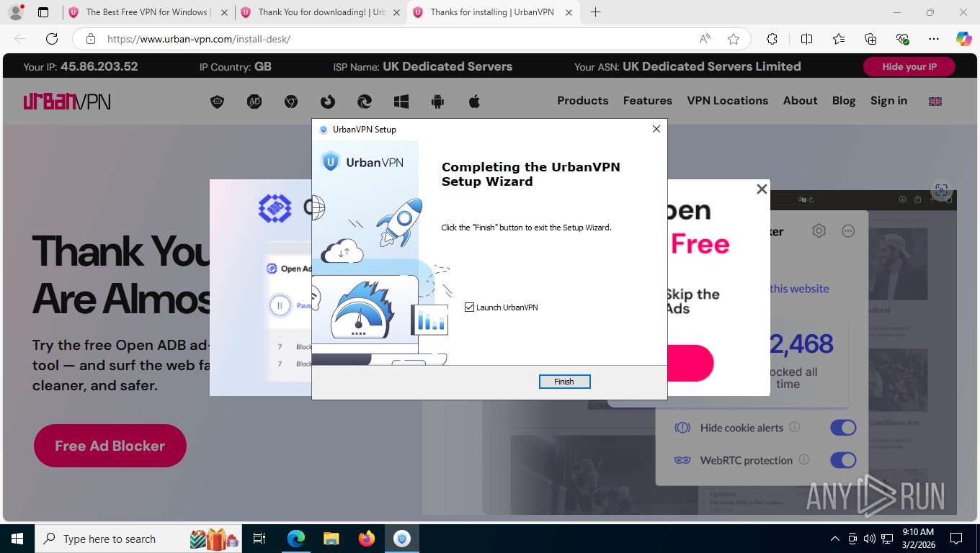Screen dimensions: 980x553
Task: Launch Firefox from the taskbar
Action: pos(367,539)
